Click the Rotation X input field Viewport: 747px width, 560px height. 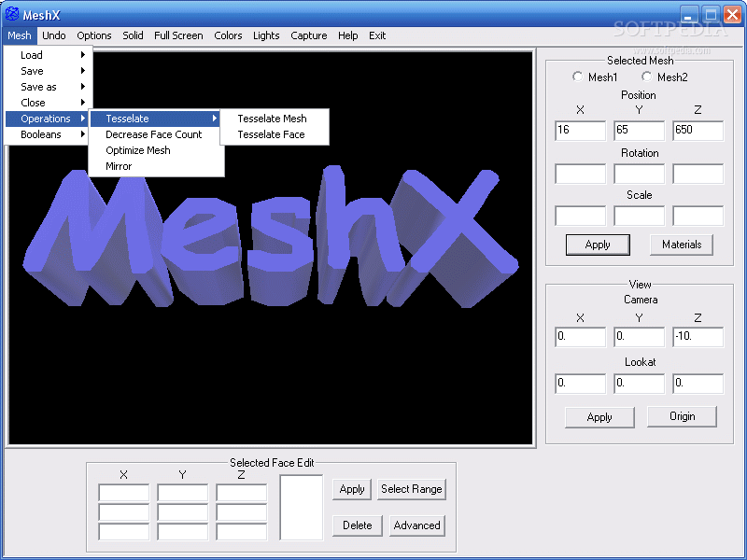tap(580, 174)
